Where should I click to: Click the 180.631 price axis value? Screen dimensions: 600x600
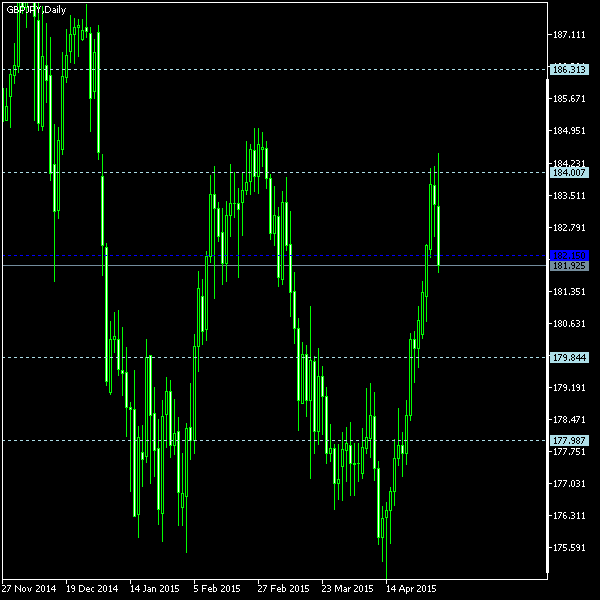click(569, 324)
